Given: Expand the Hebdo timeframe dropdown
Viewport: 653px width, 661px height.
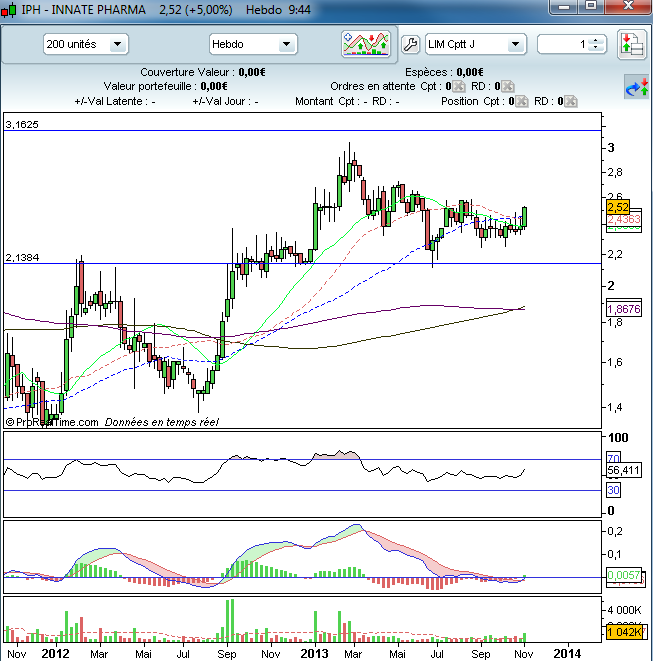Looking at the screenshot, I should pos(253,44).
